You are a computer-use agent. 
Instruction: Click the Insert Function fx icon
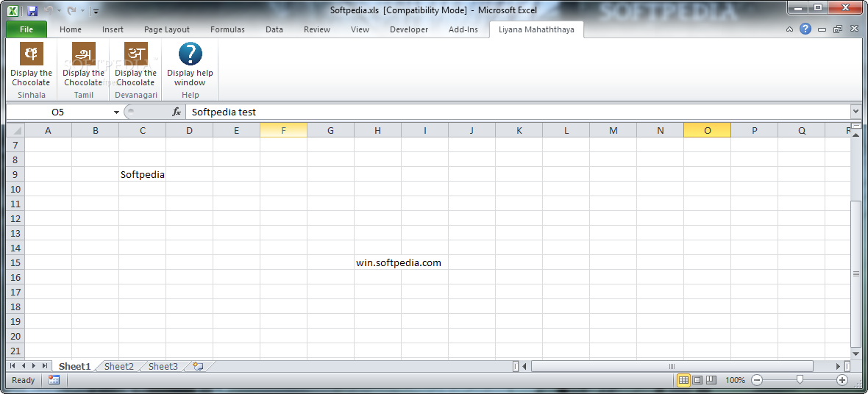[177, 112]
